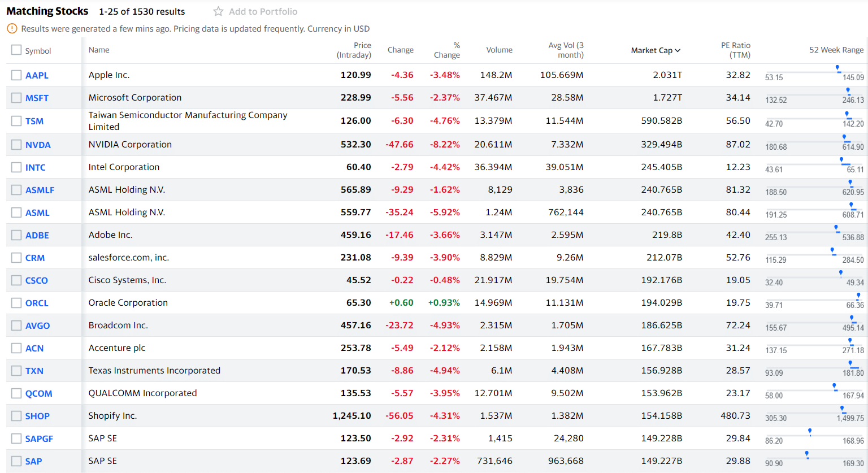Click Oracle change +0.93% value

(x=444, y=302)
